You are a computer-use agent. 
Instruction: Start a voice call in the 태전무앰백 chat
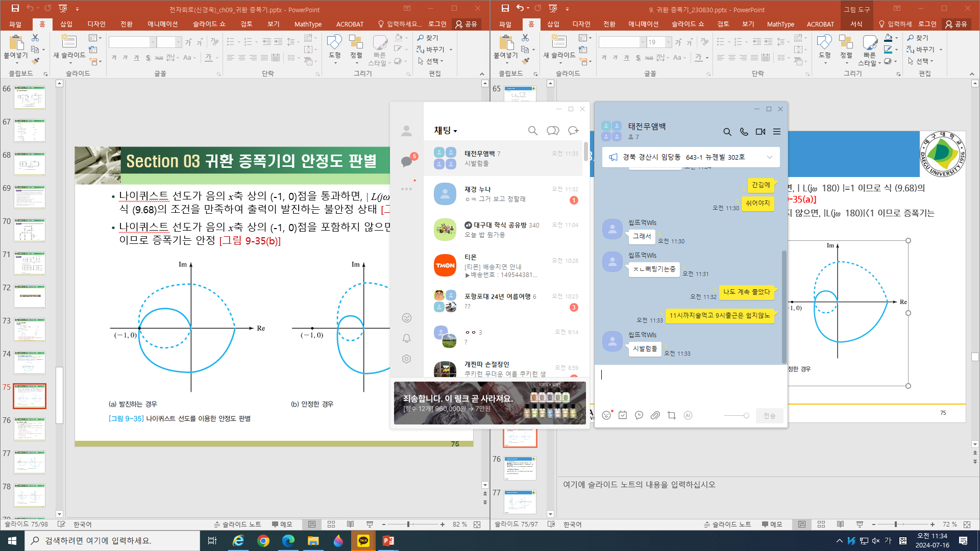[744, 132]
